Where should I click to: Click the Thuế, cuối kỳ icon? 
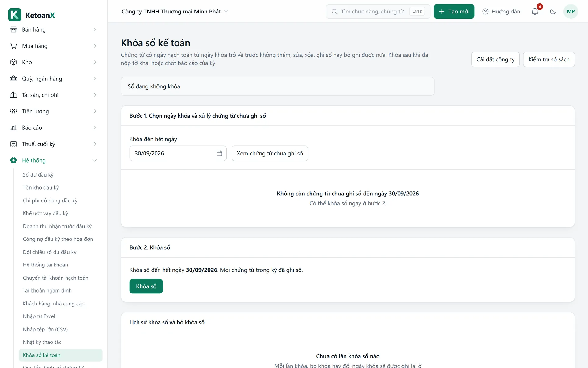pyautogui.click(x=13, y=144)
